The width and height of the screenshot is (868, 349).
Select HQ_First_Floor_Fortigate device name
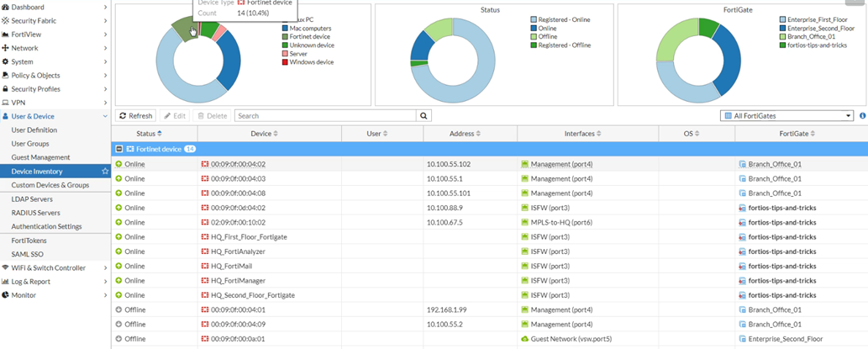click(249, 237)
